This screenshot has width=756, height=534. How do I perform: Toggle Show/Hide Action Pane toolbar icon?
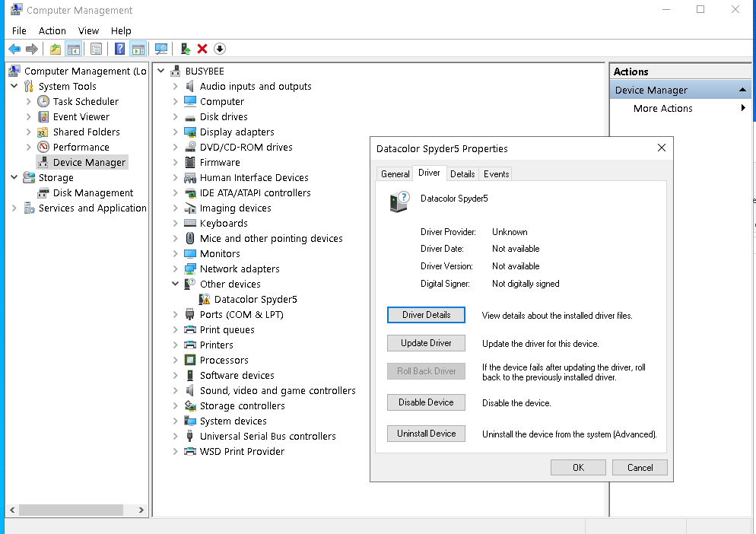tap(138, 49)
